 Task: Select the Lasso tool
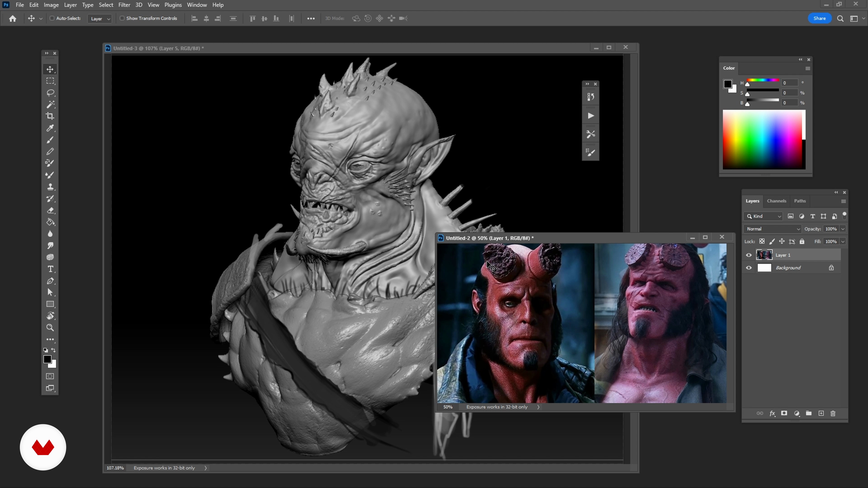(x=50, y=93)
